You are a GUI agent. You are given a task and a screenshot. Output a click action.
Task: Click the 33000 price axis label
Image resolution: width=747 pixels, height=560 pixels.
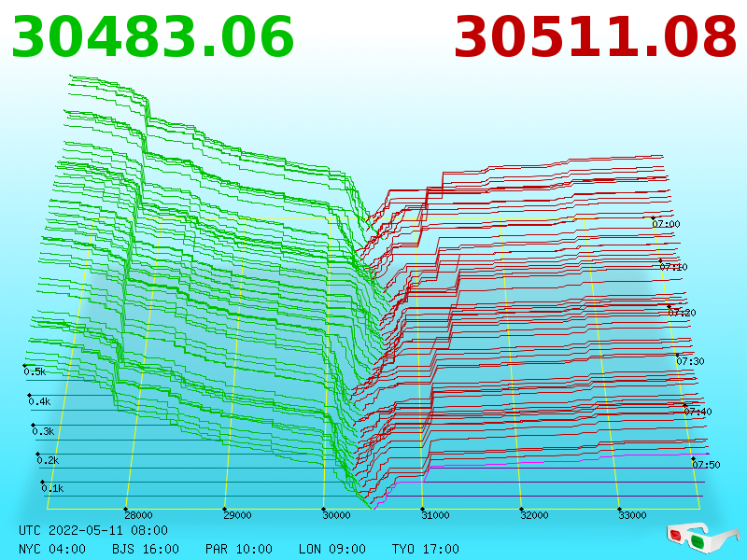632,515
